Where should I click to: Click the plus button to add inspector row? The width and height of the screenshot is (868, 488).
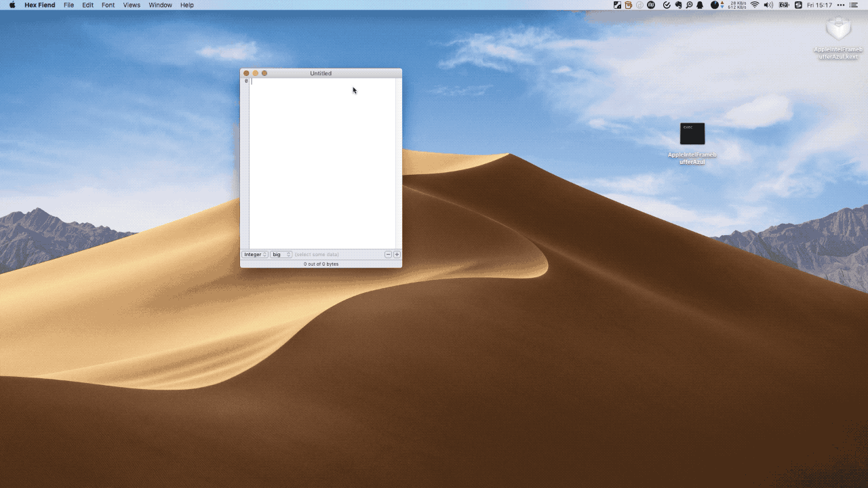(x=397, y=255)
